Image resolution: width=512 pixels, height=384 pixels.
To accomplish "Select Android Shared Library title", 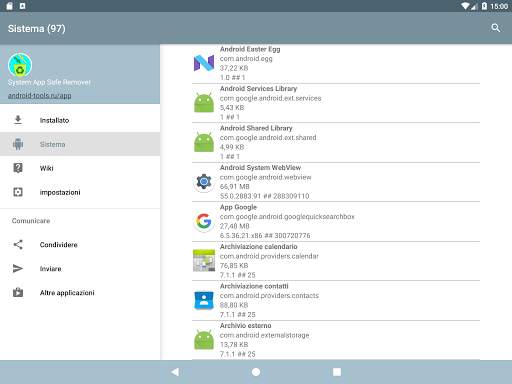I will (256, 128).
